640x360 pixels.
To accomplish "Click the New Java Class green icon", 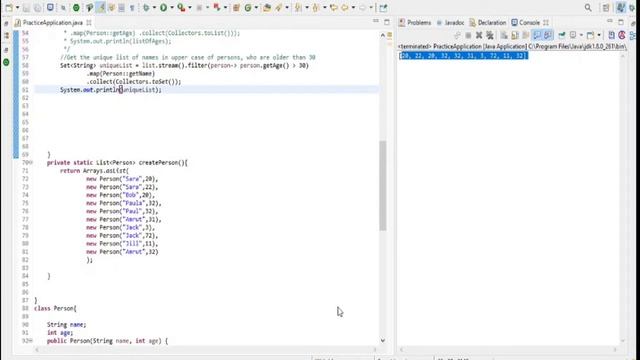I will click(x=248, y=8).
